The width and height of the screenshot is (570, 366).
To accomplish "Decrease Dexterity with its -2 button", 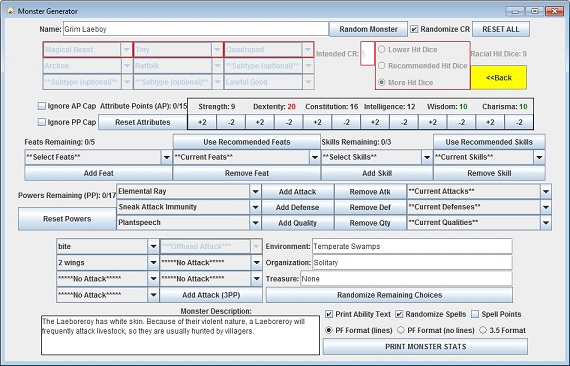I will click(x=289, y=122).
